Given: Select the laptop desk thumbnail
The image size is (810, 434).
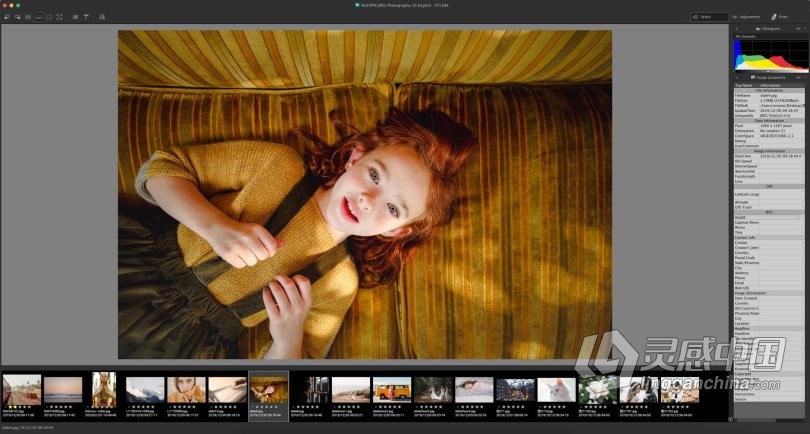Looking at the screenshot, I should pyautogui.click(x=227, y=390).
